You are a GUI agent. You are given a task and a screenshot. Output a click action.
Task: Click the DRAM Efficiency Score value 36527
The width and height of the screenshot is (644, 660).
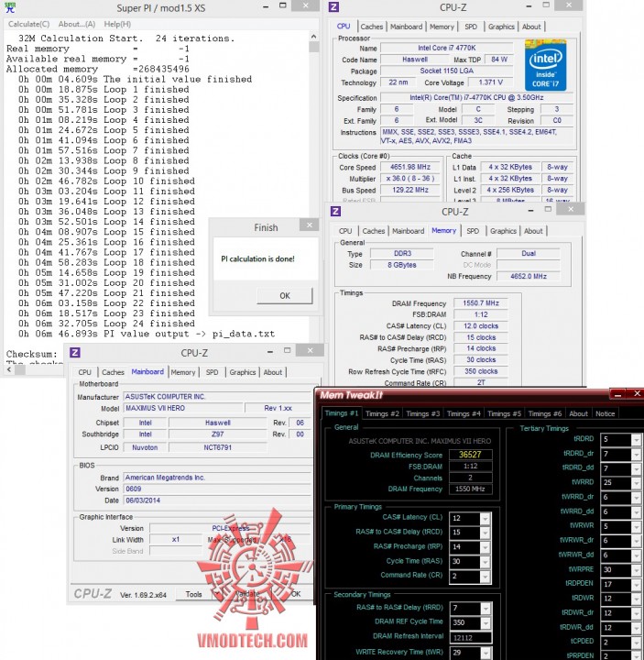coord(470,455)
